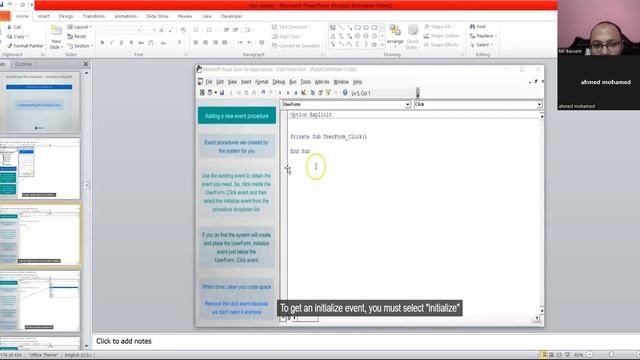Open the Developer ribbon tab
640x360 pixels.
click(231, 16)
